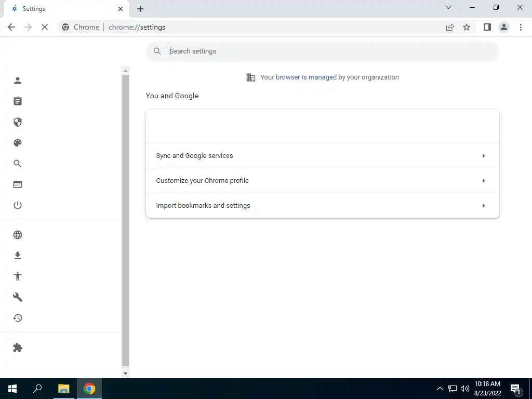Screen dimensions: 532x399
Task: Open the System wrench icon
Action: click(x=18, y=297)
